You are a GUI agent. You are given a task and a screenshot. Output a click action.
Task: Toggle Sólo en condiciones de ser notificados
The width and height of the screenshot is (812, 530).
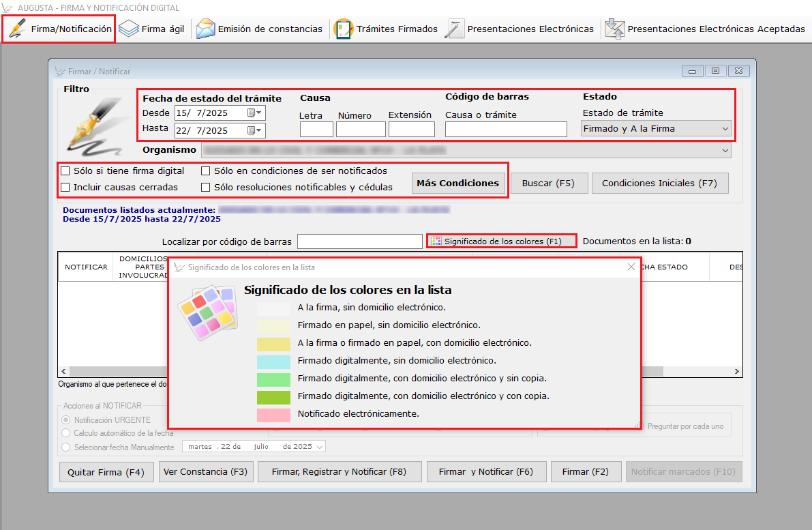(206, 171)
